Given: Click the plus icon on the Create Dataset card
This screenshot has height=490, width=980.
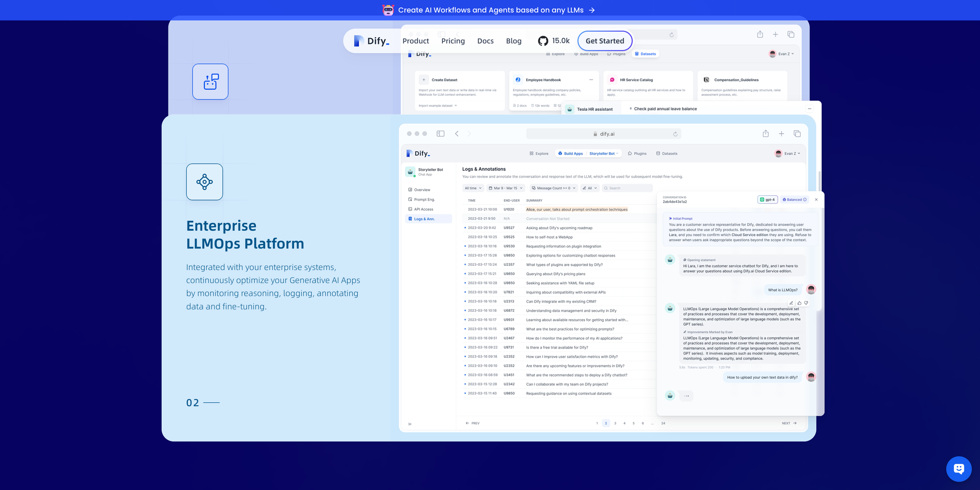Looking at the screenshot, I should (424, 80).
